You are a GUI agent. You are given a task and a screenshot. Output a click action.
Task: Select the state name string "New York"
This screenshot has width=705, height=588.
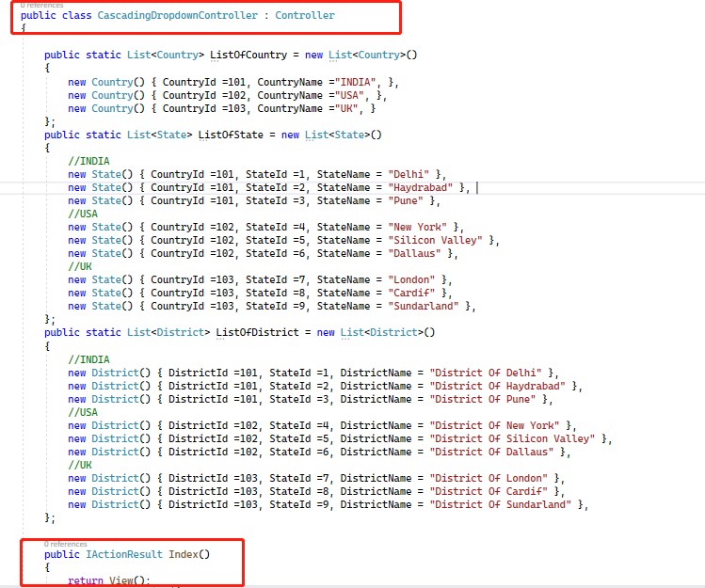coord(417,227)
